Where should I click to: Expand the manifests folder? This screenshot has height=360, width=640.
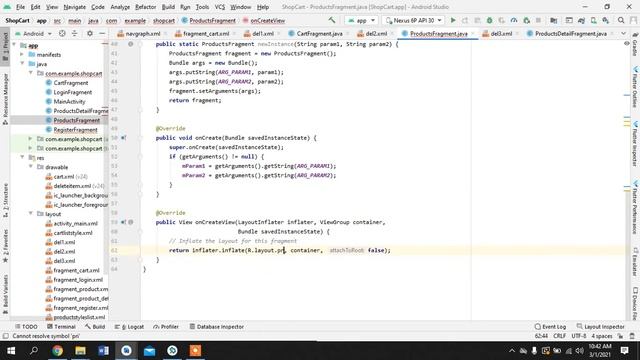[x=22, y=55]
